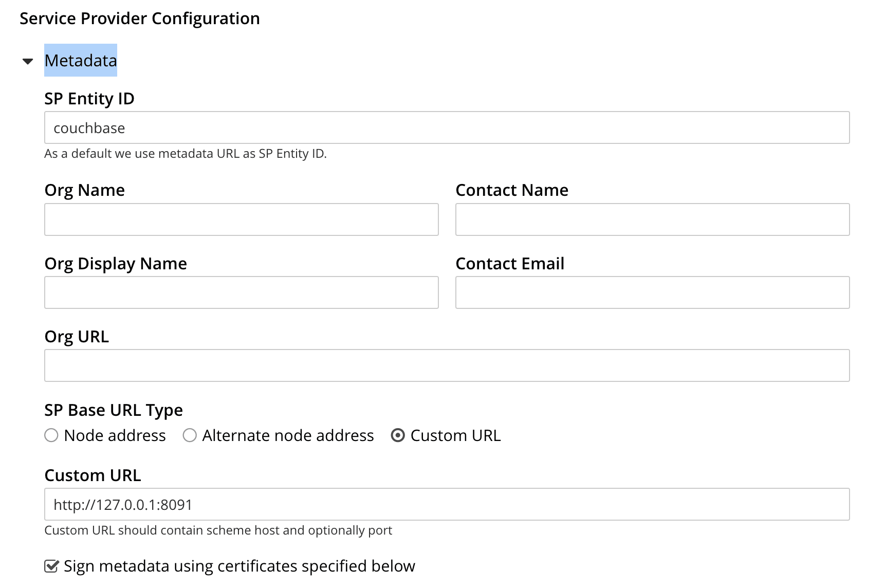Click the 'SP Base URL Type' heading
This screenshot has width=885, height=588.
[x=114, y=410]
